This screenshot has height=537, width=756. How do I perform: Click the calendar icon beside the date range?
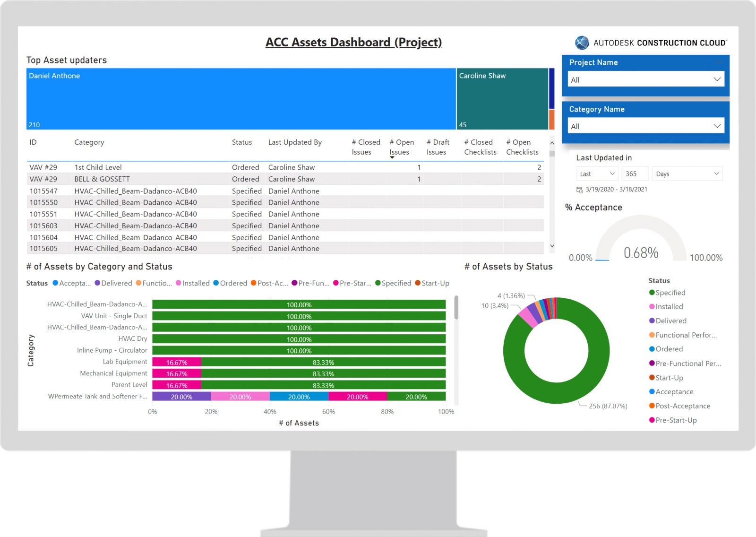point(579,189)
